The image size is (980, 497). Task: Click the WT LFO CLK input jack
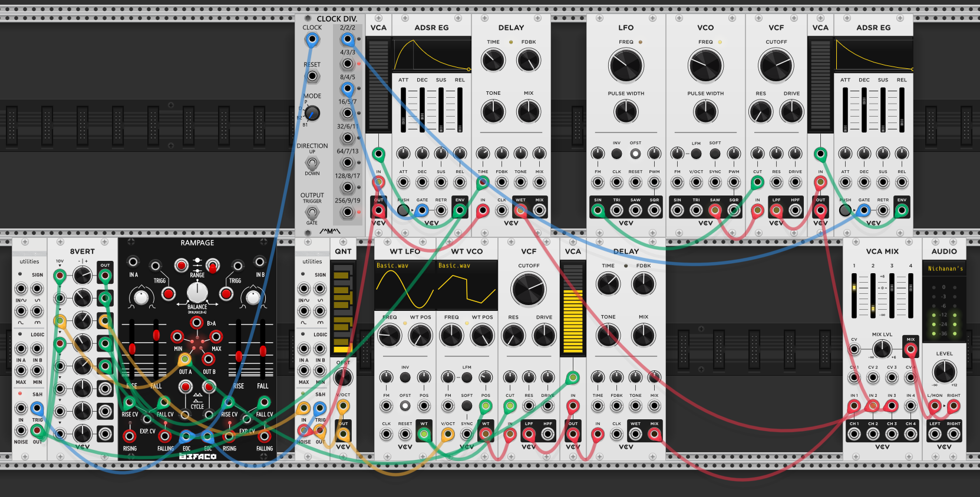click(x=386, y=434)
